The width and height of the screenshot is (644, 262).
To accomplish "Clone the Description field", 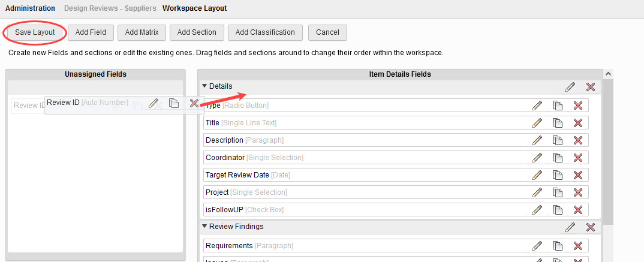I will 557,140.
